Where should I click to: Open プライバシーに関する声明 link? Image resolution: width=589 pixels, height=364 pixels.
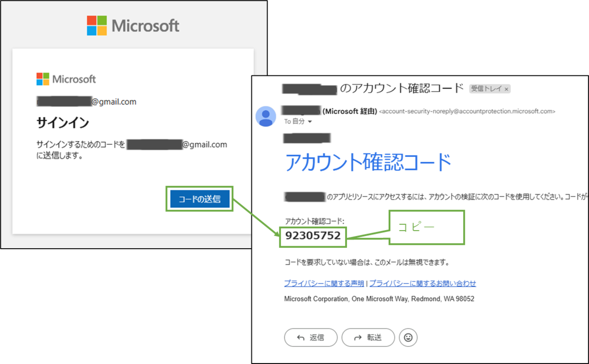click(x=324, y=283)
